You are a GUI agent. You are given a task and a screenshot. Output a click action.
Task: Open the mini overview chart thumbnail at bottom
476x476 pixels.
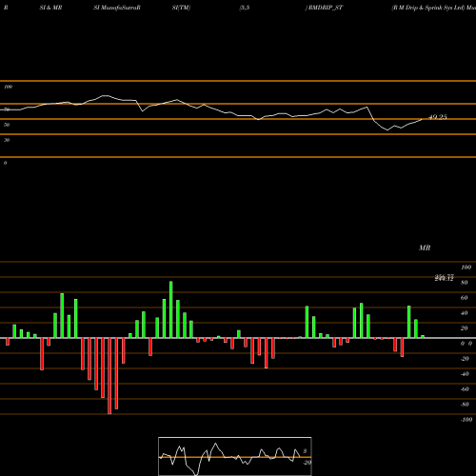pyautogui.click(x=235, y=456)
